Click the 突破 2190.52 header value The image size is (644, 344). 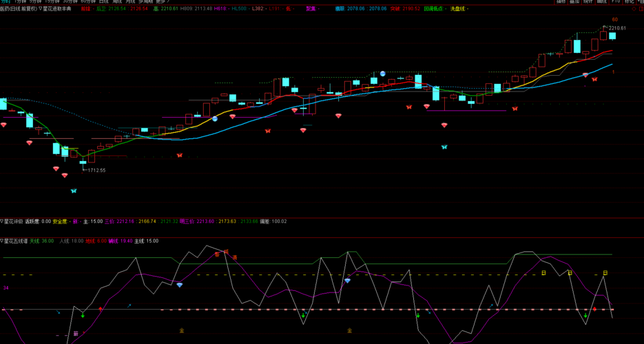tap(405, 8)
